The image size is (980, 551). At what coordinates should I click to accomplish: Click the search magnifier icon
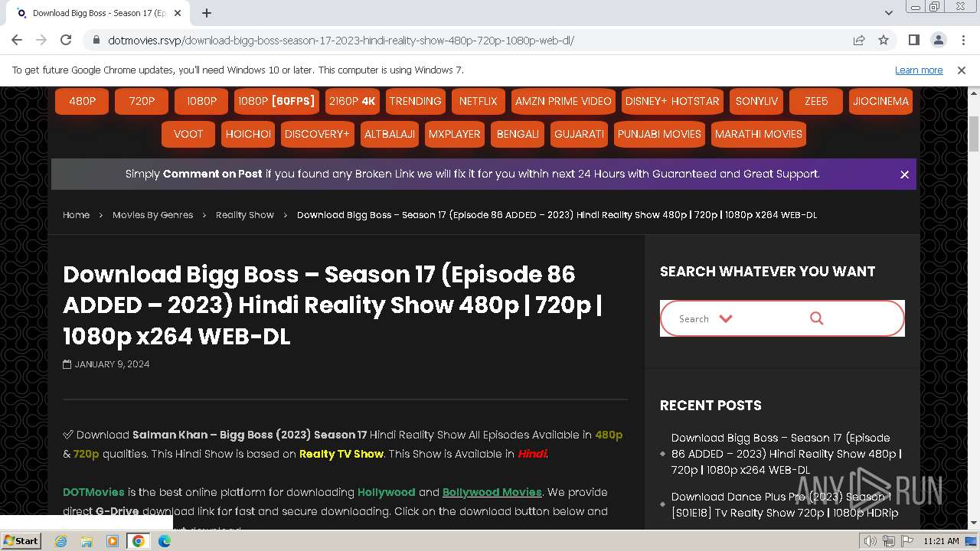tap(817, 318)
